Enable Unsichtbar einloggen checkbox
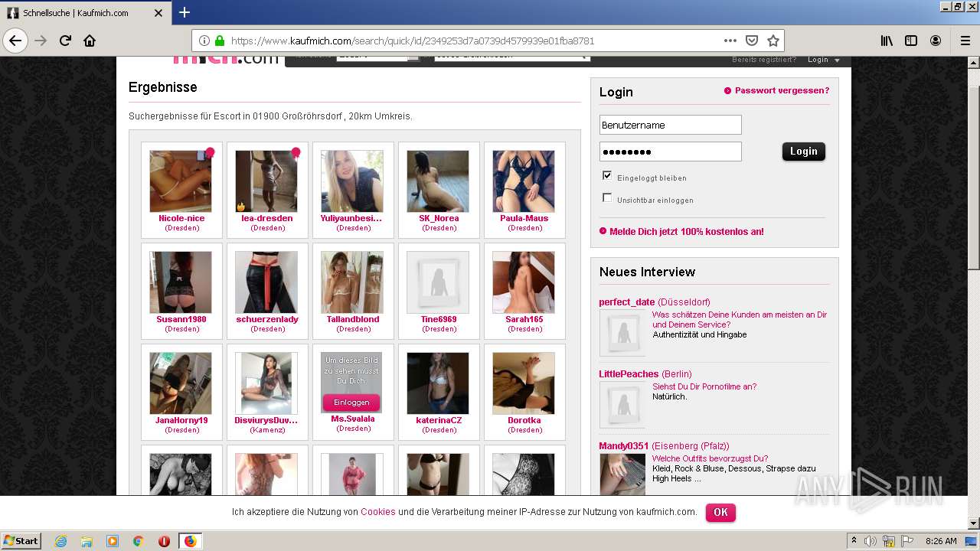Viewport: 980px width, 551px height. click(607, 197)
